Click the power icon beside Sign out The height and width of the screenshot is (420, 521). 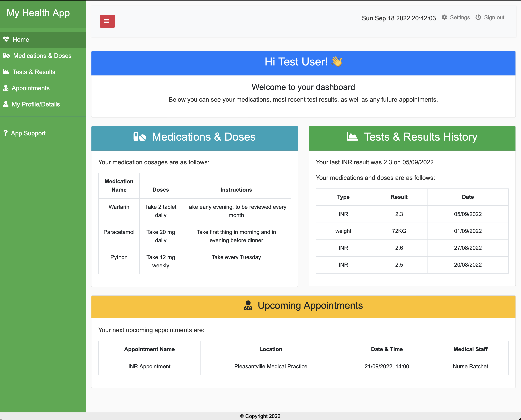click(x=478, y=17)
